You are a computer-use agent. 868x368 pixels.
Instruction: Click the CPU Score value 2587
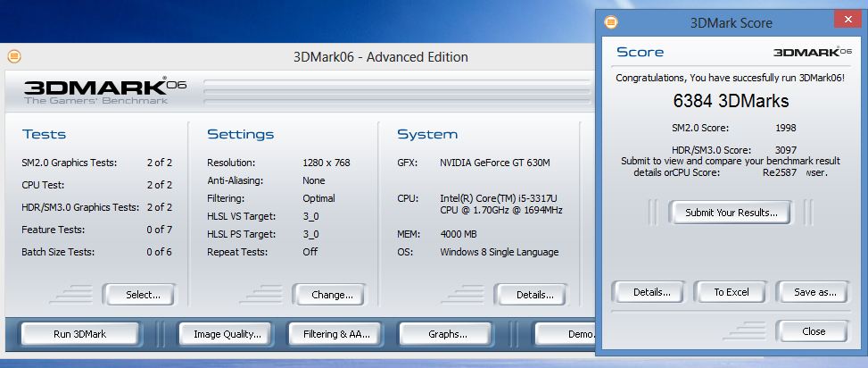pyautogui.click(x=786, y=172)
